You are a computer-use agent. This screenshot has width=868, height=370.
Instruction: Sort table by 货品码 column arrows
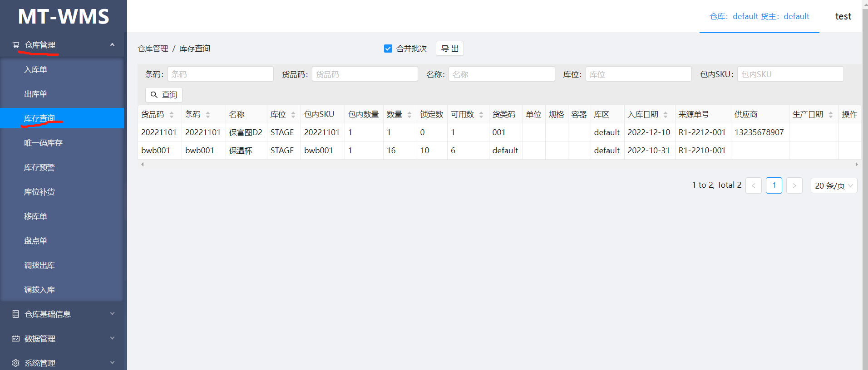pos(172,115)
